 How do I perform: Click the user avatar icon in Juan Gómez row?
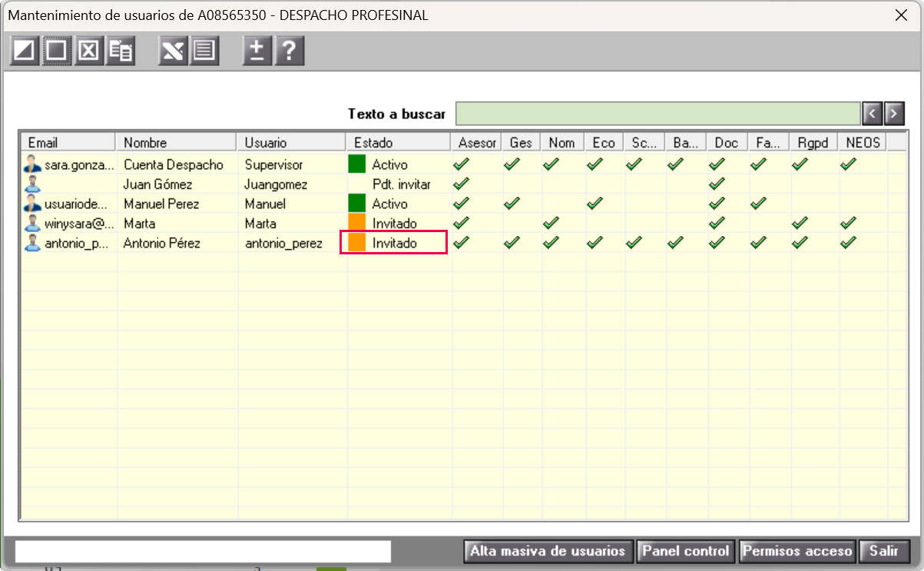[32, 184]
